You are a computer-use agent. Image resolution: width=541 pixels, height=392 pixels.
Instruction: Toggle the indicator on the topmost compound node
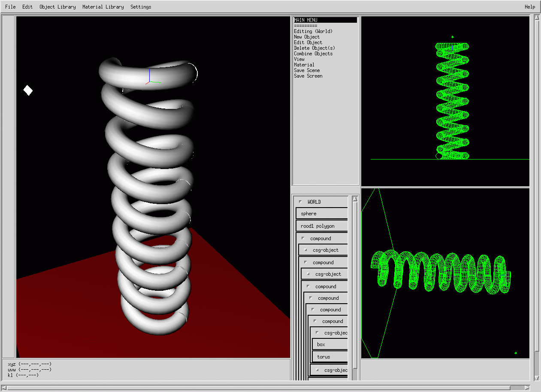click(303, 238)
